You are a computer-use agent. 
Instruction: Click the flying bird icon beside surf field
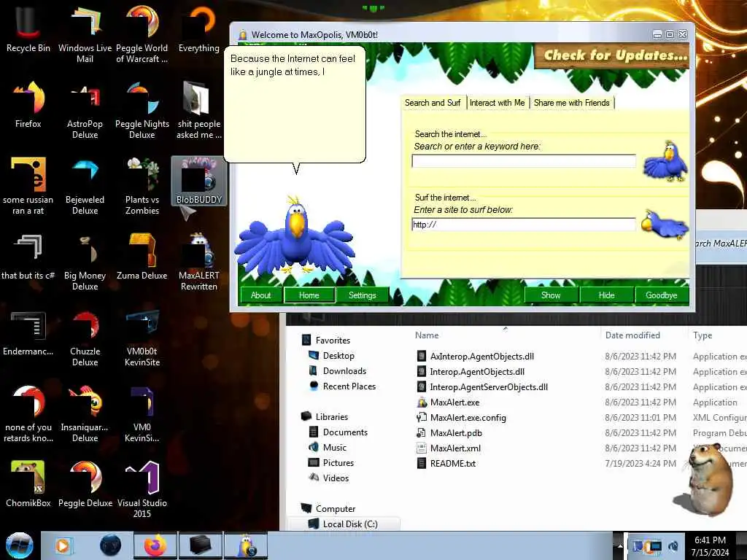point(665,223)
